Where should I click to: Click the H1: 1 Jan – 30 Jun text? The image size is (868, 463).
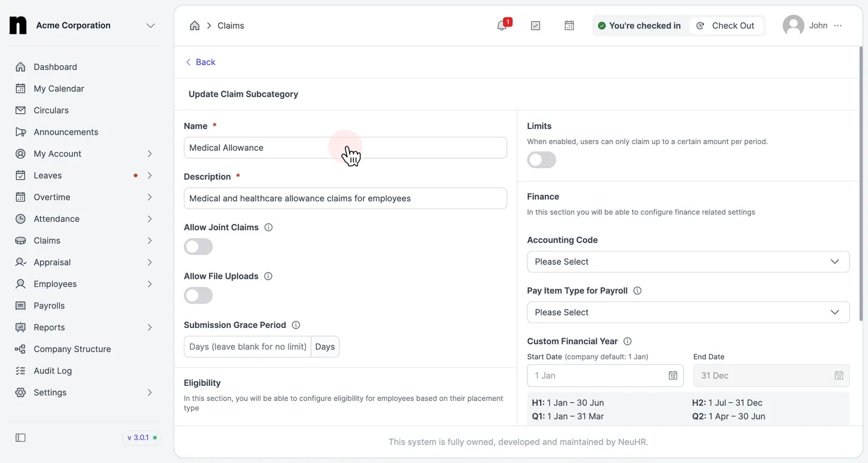click(568, 403)
